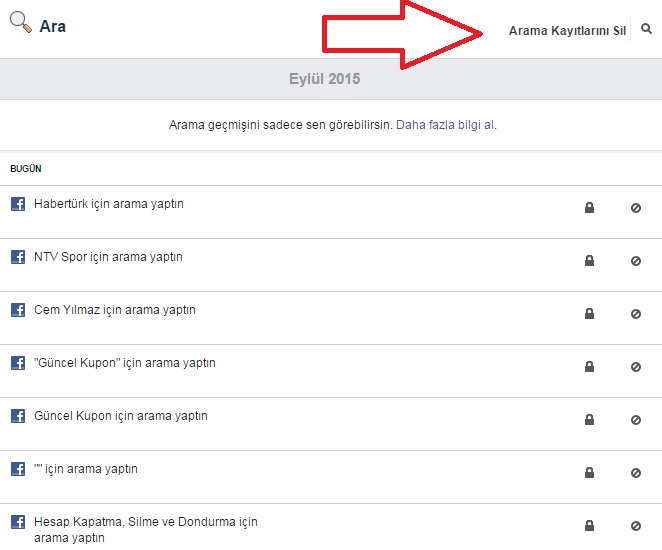The image size is (662, 550).
Task: Click Facebook icon next to quoted "Güncel Kupon"
Action: coord(18,363)
